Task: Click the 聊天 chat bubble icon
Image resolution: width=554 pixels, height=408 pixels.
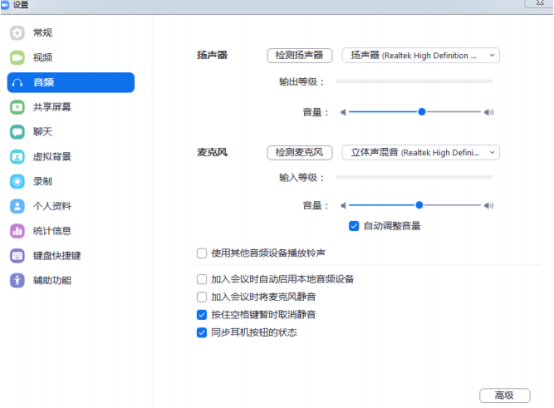Action: [17, 132]
